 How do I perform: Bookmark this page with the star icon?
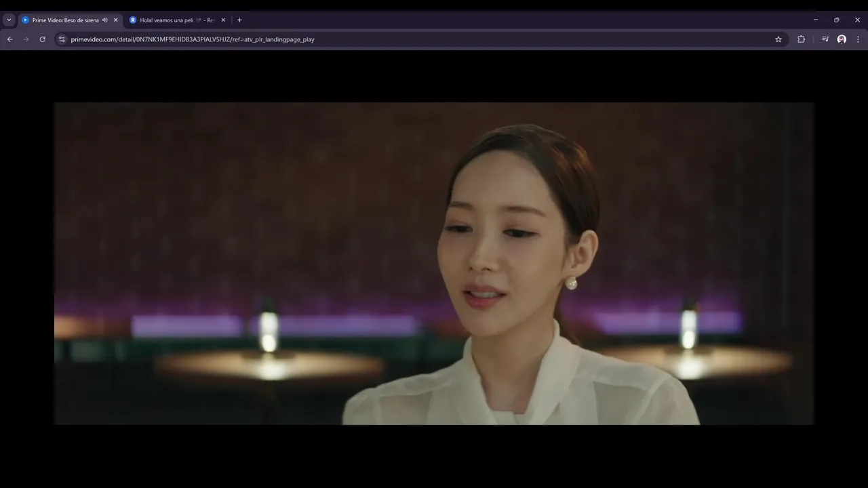pos(778,39)
